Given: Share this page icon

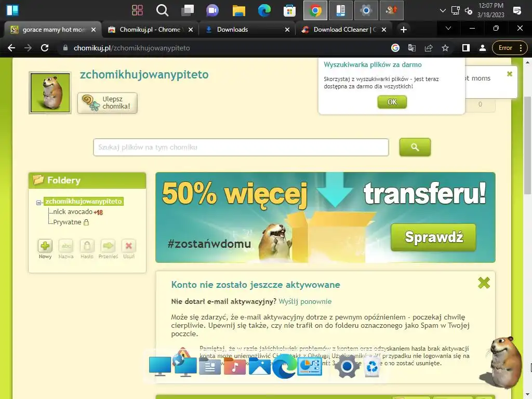Looking at the screenshot, I should pyautogui.click(x=429, y=48).
